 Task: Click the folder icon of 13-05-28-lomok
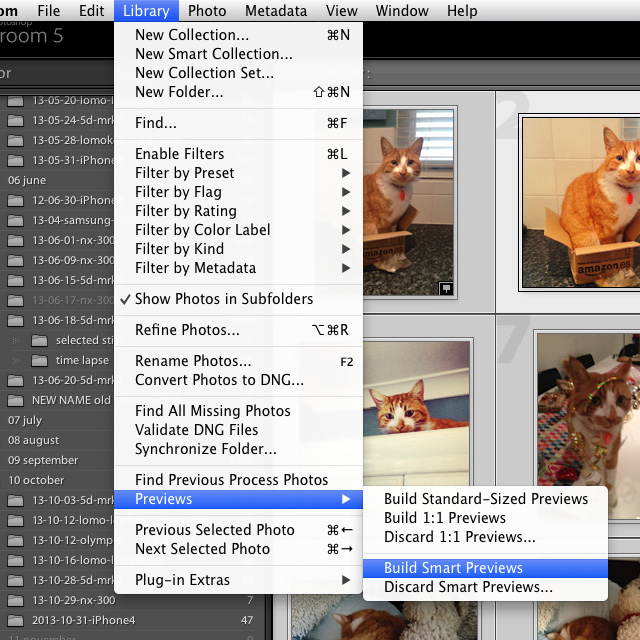[x=16, y=140]
